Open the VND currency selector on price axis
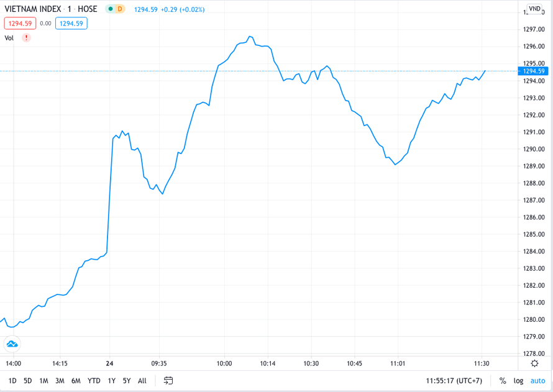Viewport: 553px width, 392px height. 535,7
